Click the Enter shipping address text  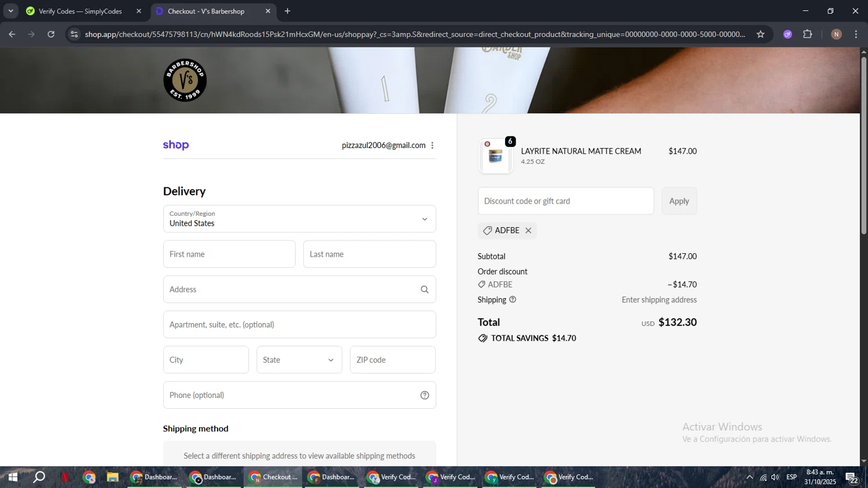[x=659, y=300]
